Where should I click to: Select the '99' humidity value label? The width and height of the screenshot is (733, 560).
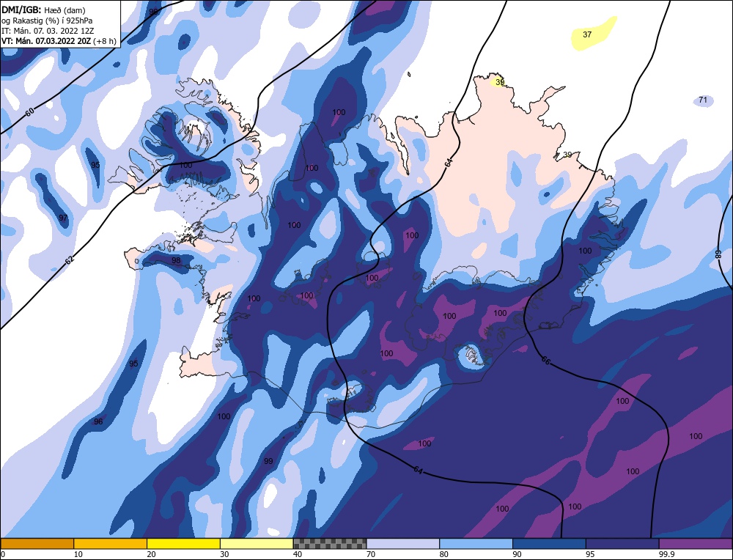point(268,461)
